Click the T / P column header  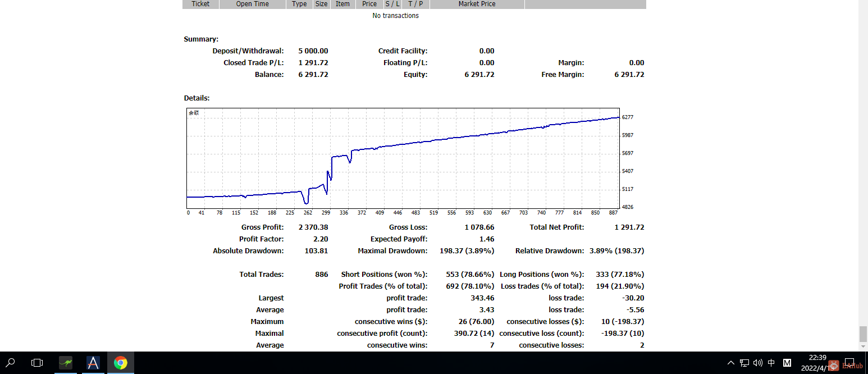point(415,4)
